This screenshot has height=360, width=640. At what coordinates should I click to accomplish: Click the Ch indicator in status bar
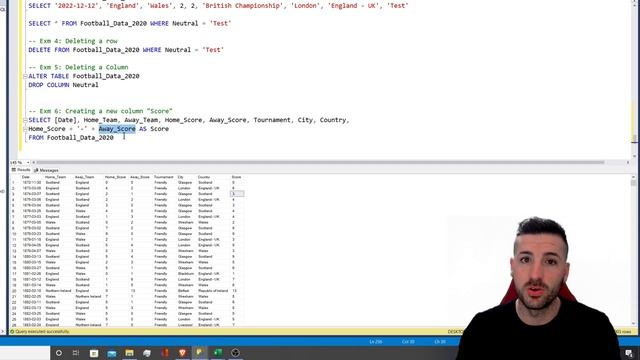[440, 342]
